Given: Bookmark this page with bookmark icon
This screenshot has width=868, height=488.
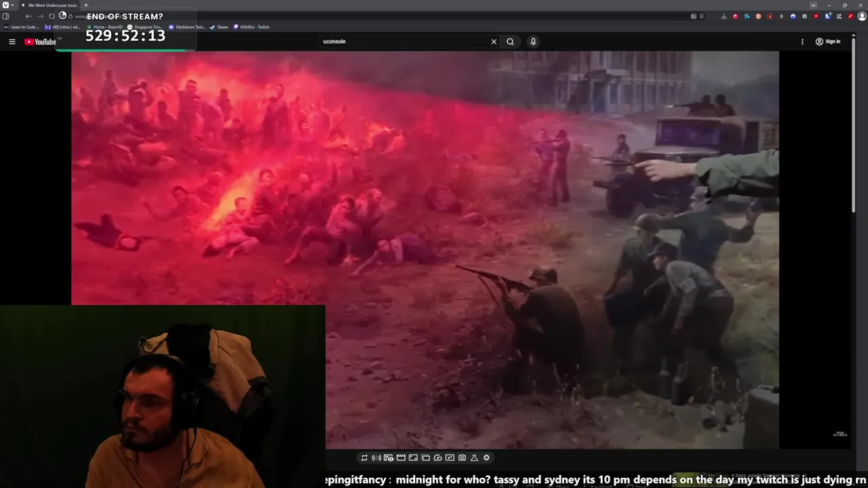Looking at the screenshot, I should pos(701,16).
